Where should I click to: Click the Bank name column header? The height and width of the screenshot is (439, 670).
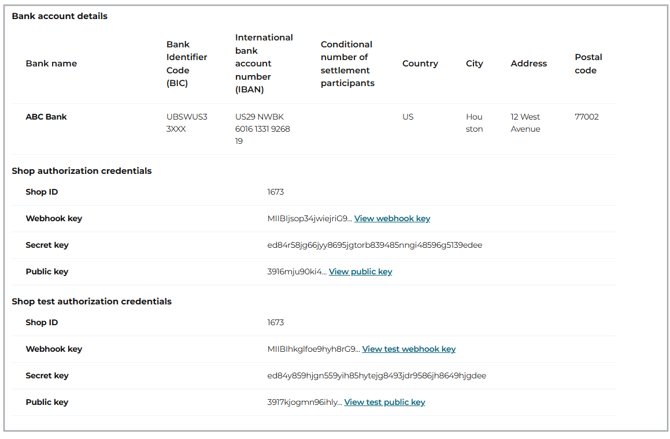pyautogui.click(x=51, y=63)
